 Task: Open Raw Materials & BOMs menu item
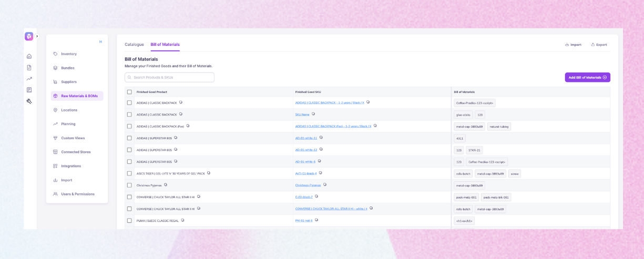pos(77,96)
